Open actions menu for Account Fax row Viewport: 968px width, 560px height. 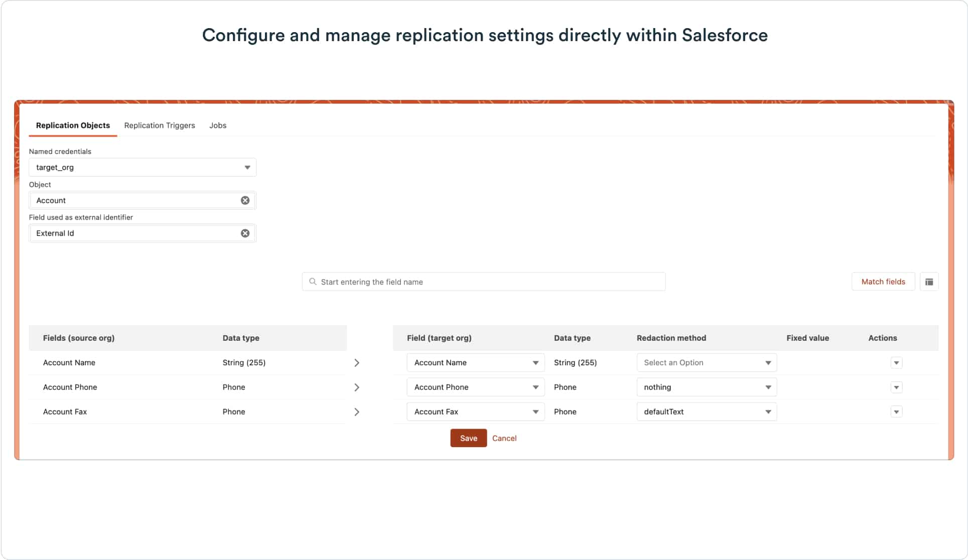(x=896, y=412)
